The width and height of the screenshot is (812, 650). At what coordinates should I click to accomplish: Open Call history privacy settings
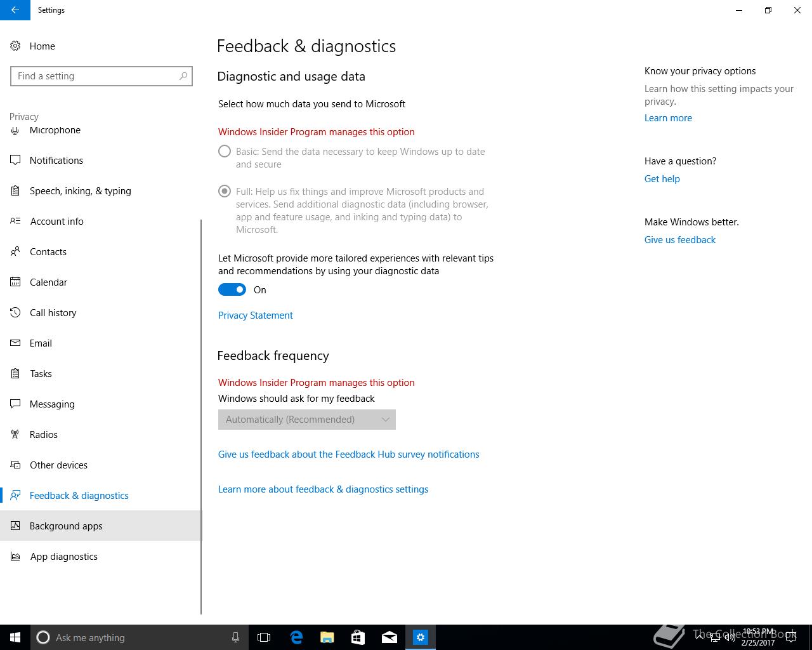coord(100,312)
